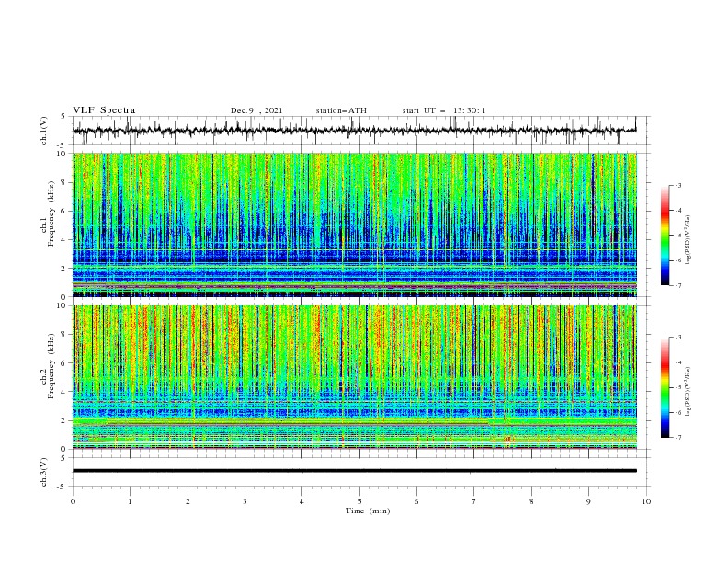This screenshot has height=563, width=728.
Task: Click the "4" kHz tick on ch.1 frequency axis
Action: [64, 240]
